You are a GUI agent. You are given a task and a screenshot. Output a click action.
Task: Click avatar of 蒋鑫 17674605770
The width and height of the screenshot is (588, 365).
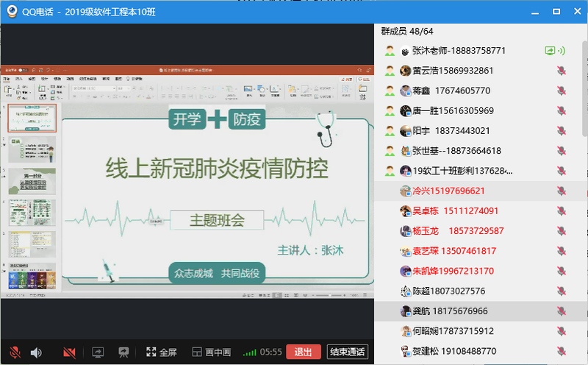pyautogui.click(x=405, y=91)
